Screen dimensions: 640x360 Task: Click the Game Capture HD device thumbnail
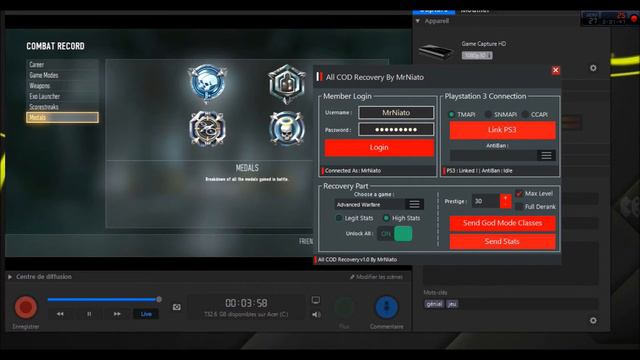(x=436, y=51)
